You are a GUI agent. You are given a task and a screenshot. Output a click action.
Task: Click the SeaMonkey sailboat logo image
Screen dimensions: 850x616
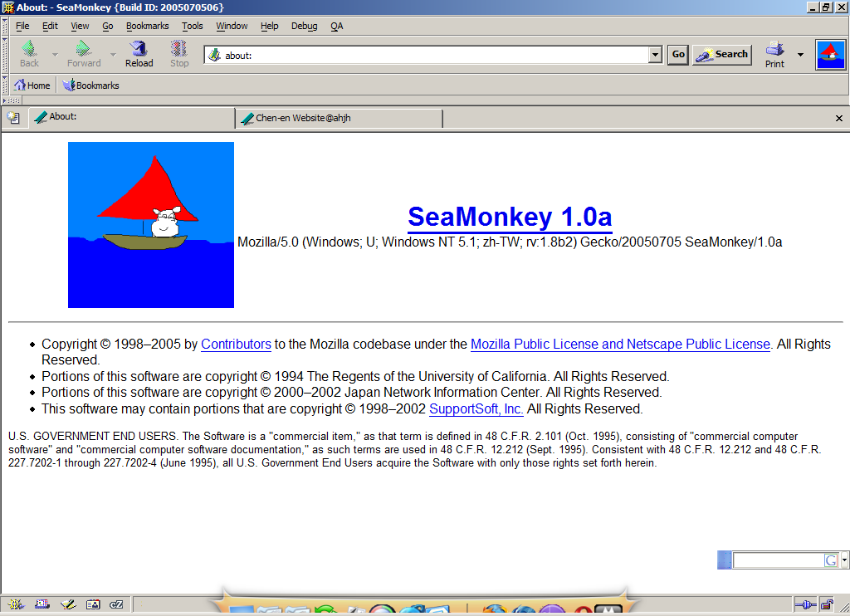[151, 225]
